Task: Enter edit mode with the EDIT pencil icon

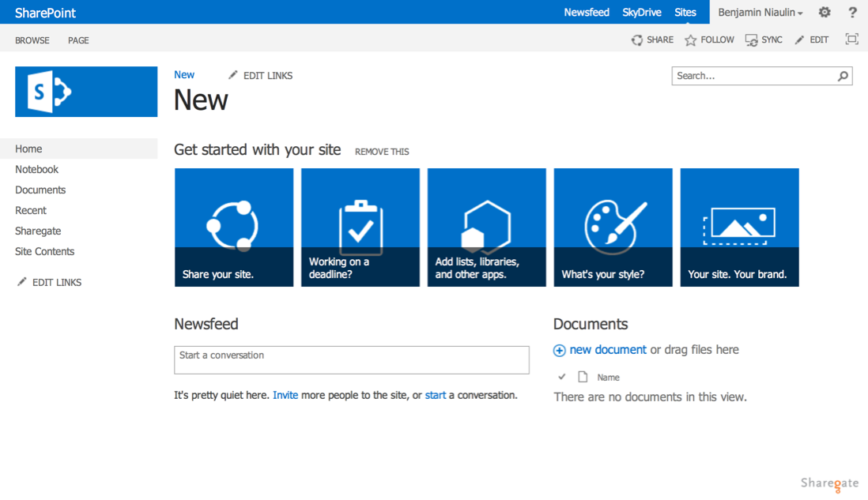Action: [799, 39]
